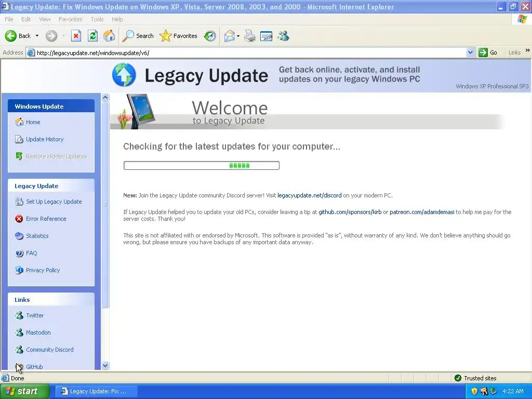This screenshot has height=399, width=532.
Task: Click the Edit page toolbar icon
Action: [267, 36]
